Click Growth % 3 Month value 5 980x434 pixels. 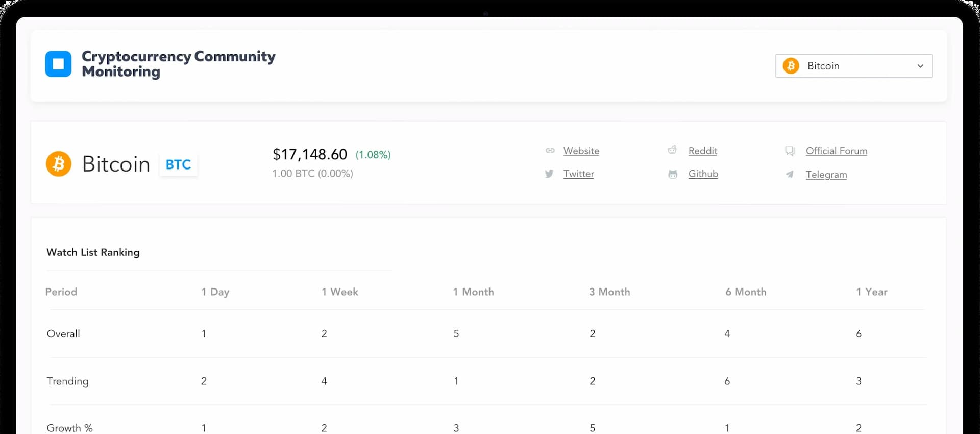click(593, 428)
